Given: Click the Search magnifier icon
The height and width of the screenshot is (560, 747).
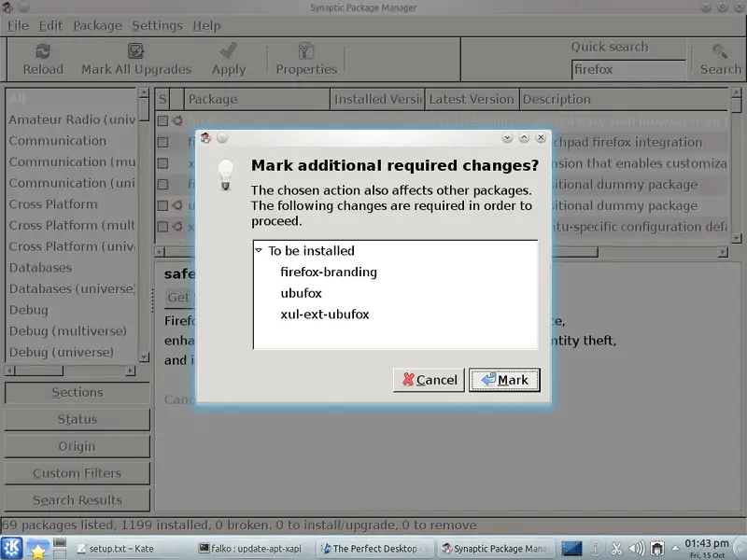Looking at the screenshot, I should [x=720, y=51].
